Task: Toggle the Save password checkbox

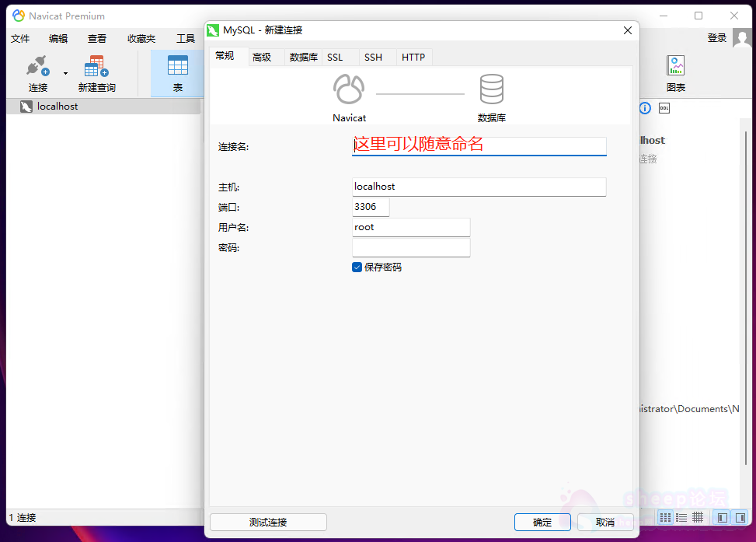Action: pyautogui.click(x=357, y=268)
